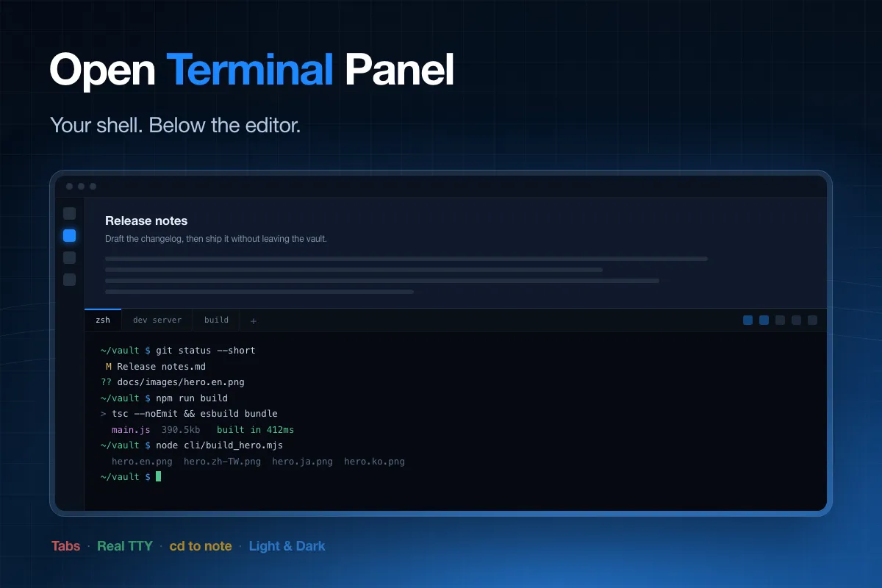Click the green terminal cursor at the prompt
The width and height of the screenshot is (882, 588).
point(158,477)
